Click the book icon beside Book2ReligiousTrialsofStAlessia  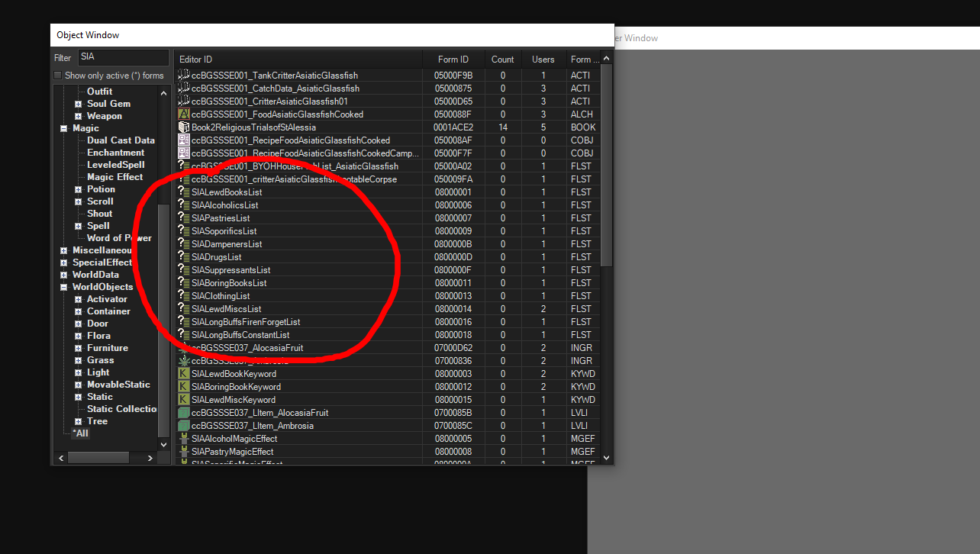tap(183, 127)
